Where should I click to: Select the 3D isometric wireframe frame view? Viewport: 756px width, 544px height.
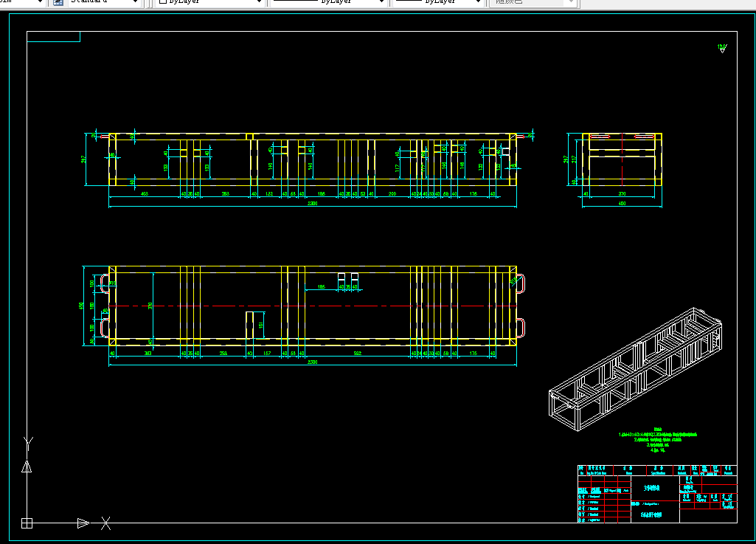(x=636, y=369)
